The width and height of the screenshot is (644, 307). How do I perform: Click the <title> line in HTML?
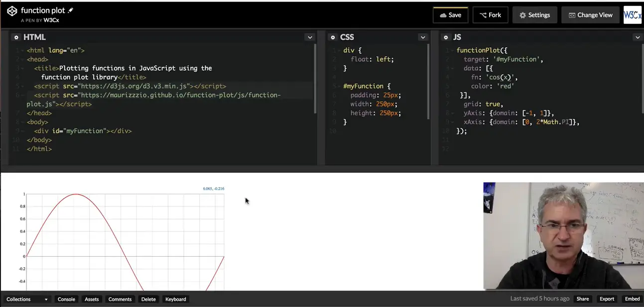click(x=123, y=73)
